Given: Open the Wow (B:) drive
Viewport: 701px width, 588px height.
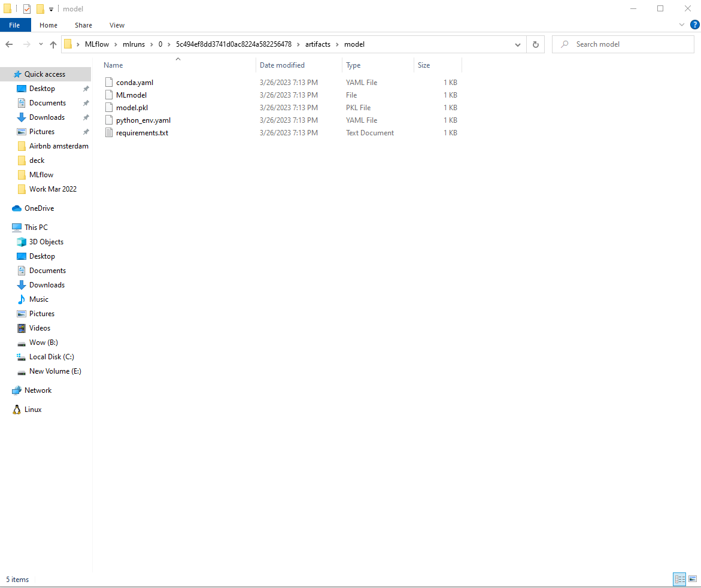Looking at the screenshot, I should coord(43,343).
